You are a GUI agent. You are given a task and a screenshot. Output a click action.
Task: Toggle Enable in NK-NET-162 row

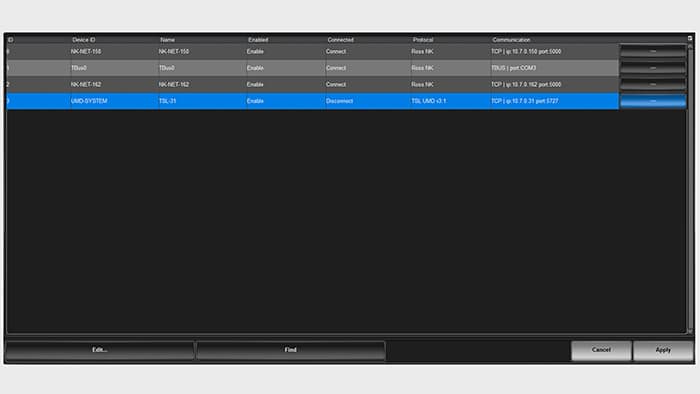pos(255,84)
